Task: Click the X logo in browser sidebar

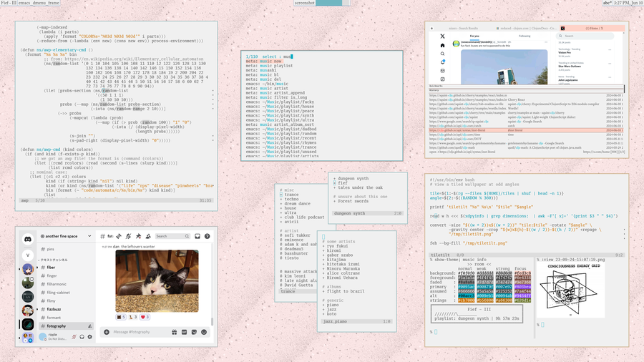Action: pos(442,36)
